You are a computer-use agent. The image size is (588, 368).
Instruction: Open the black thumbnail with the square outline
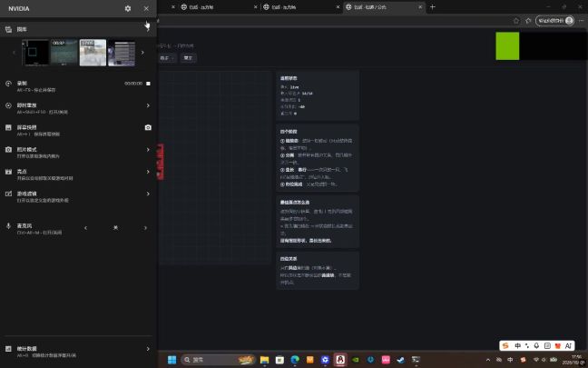[35, 53]
